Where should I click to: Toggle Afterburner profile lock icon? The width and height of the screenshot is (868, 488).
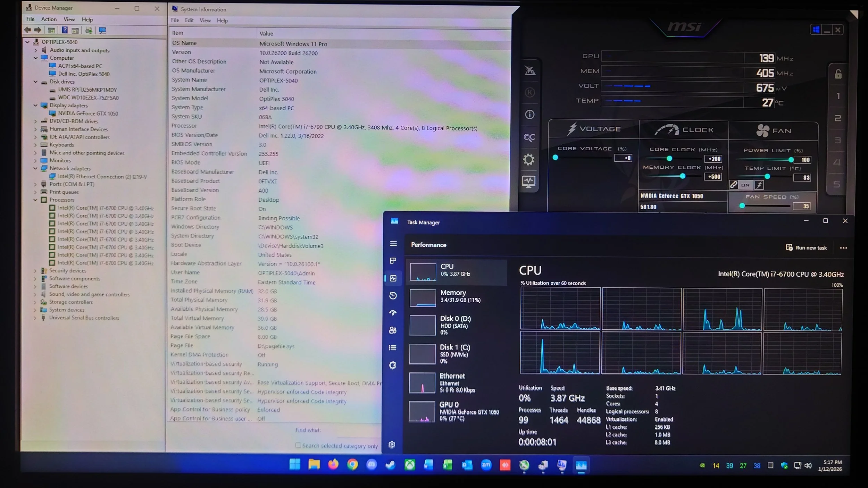point(838,74)
